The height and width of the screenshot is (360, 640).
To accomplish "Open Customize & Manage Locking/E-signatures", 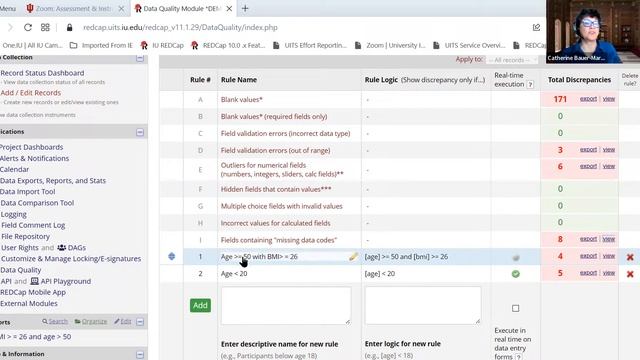I will [71, 259].
